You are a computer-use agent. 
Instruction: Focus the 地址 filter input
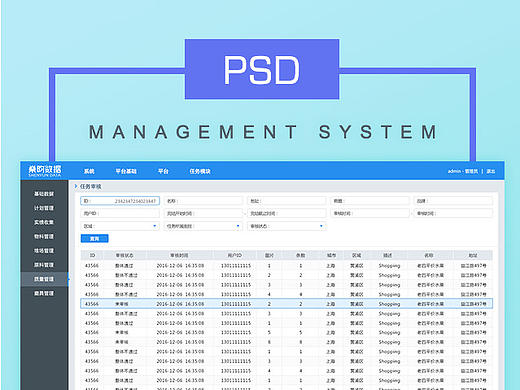click(286, 201)
